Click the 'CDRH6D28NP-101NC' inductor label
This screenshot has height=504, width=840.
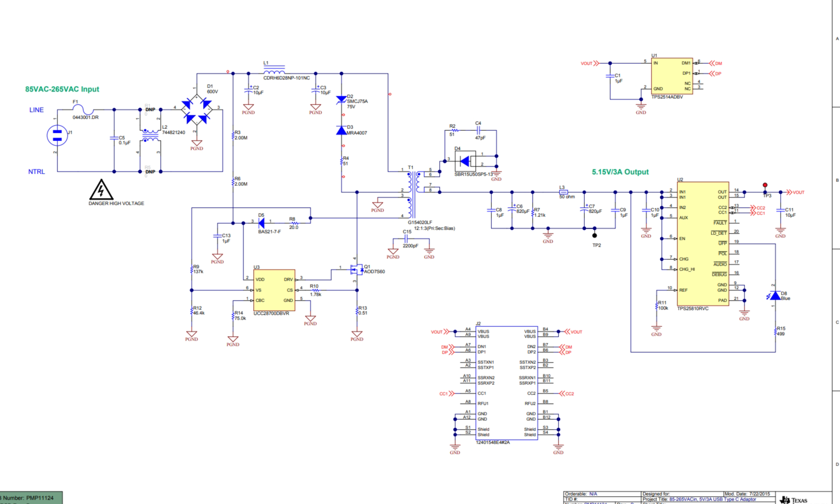point(286,78)
